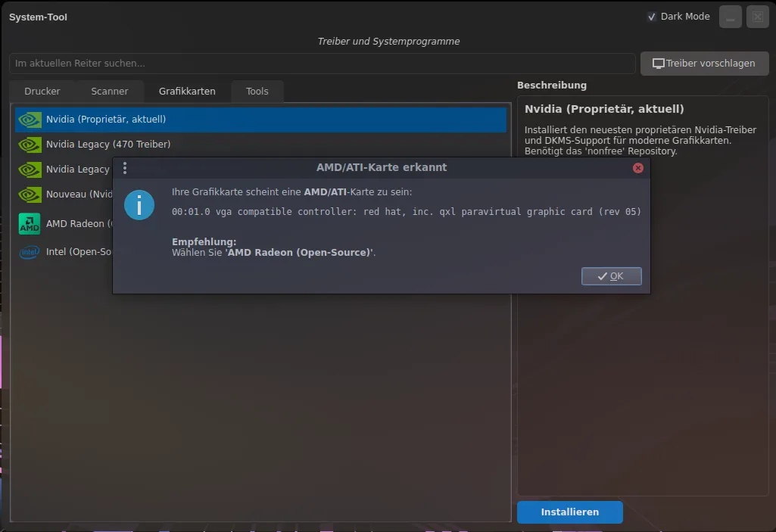Click the Treiber vorschlagen button

click(704, 64)
